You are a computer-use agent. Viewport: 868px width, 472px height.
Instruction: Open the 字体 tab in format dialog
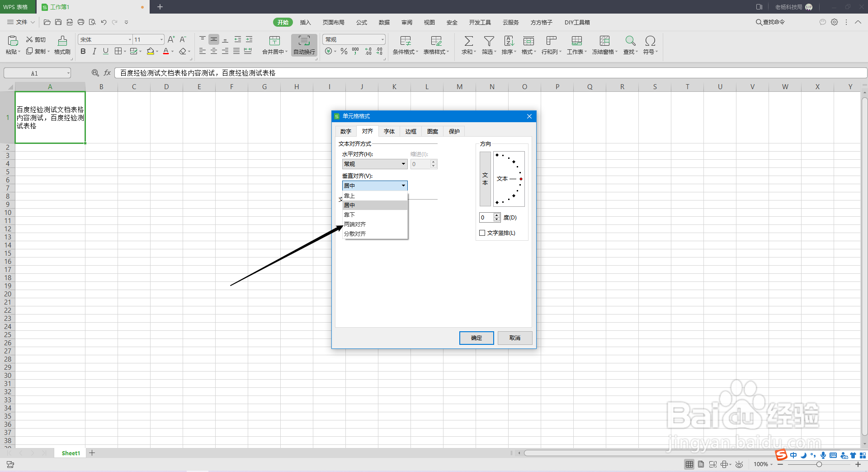(x=389, y=131)
